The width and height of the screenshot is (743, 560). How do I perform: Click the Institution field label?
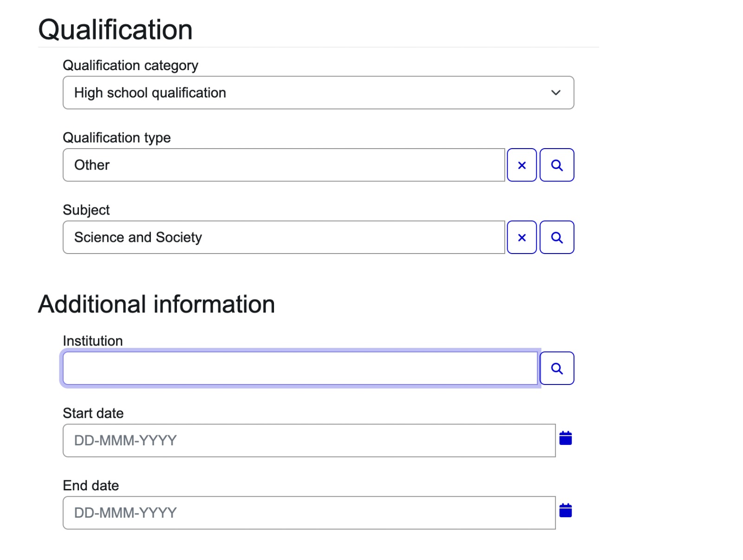(92, 341)
